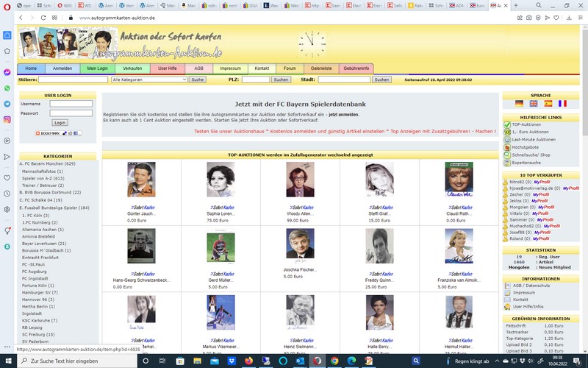The image size is (588, 368).
Task: Click the bookmark heart in address bar
Action: [x=556, y=18]
